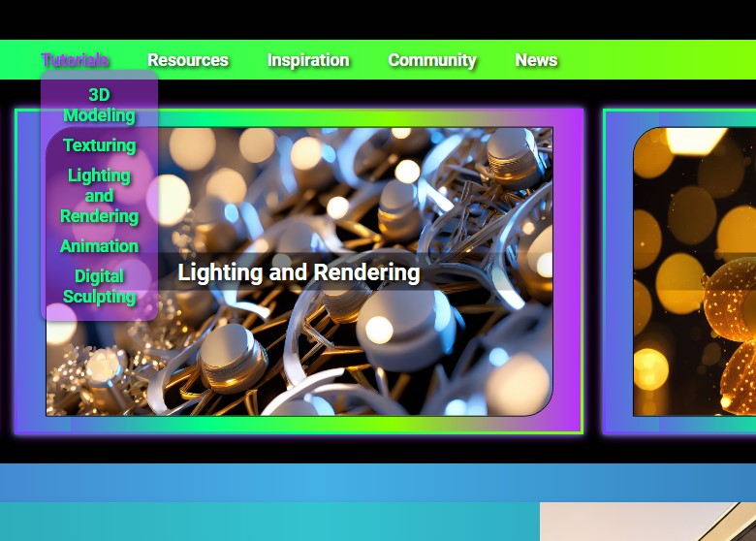Select Animation from the dropdown list
This screenshot has width=756, height=541.
coord(99,246)
